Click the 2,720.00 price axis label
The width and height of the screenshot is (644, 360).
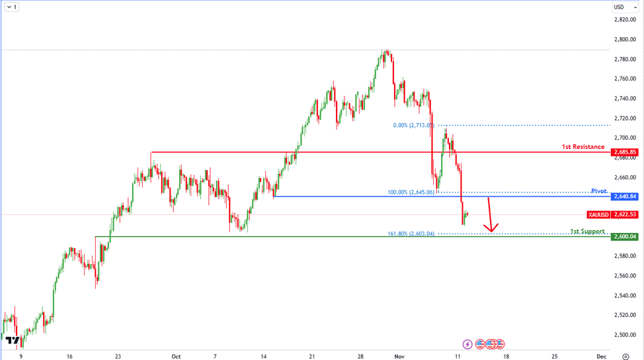click(625, 118)
